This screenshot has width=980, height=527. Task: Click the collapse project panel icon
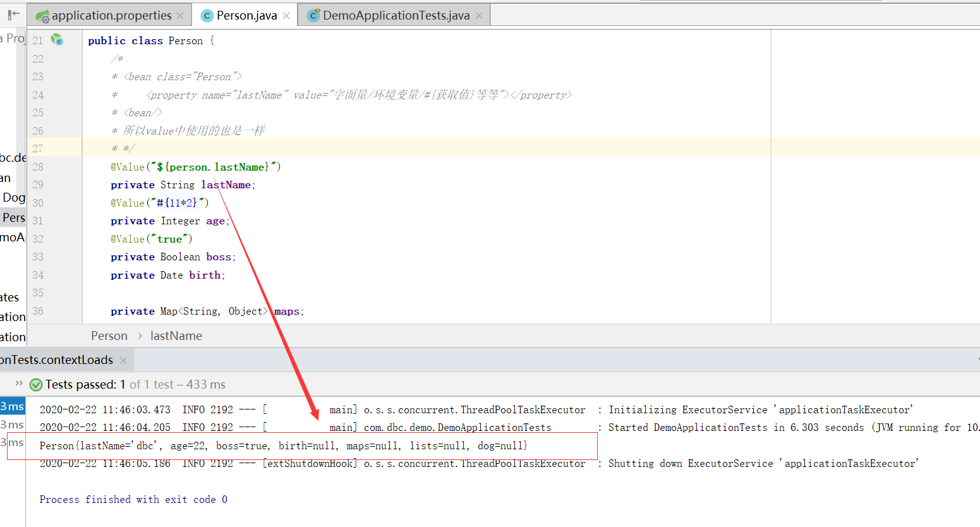[x=13, y=14]
